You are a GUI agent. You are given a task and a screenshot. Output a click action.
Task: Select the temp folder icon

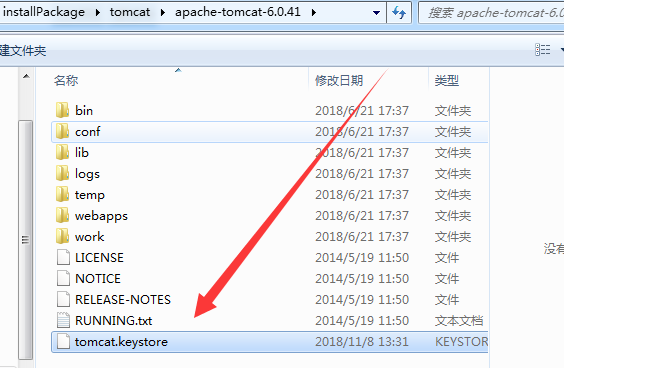tap(62, 194)
